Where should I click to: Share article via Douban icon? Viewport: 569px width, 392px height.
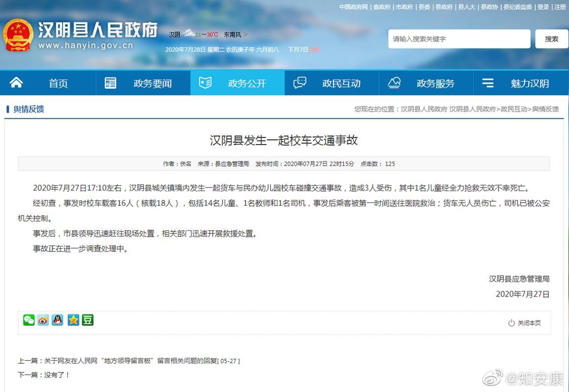click(x=87, y=320)
